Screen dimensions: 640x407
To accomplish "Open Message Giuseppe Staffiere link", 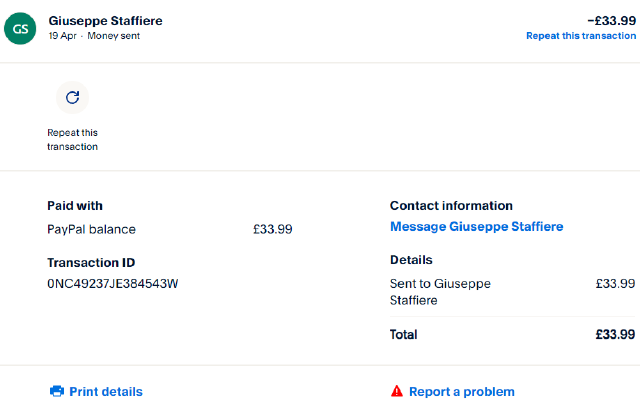I will pos(476,227).
